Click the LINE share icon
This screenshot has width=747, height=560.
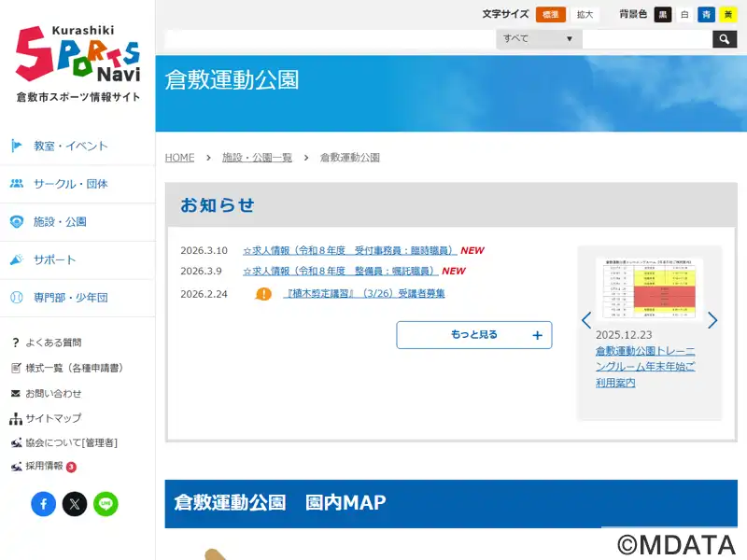106,504
